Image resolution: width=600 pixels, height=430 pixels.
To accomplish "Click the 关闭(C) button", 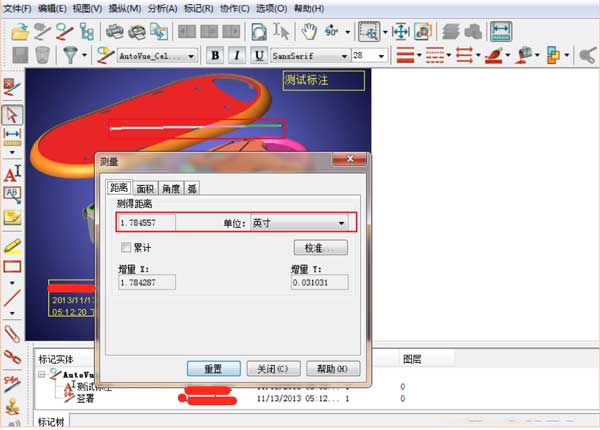I will (273, 369).
